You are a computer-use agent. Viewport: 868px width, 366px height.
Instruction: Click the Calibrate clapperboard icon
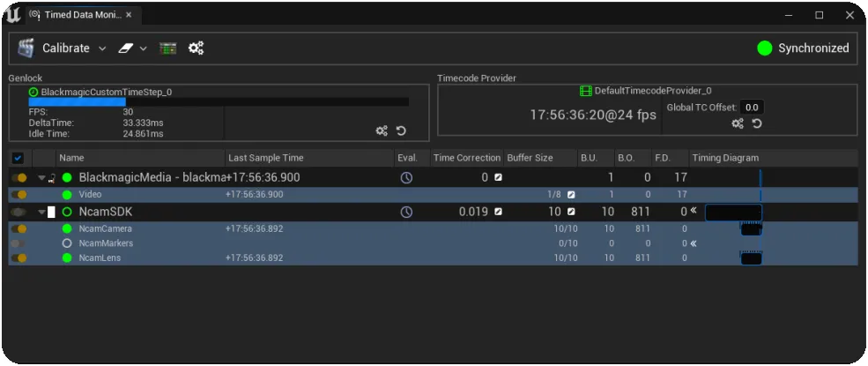[x=26, y=49]
